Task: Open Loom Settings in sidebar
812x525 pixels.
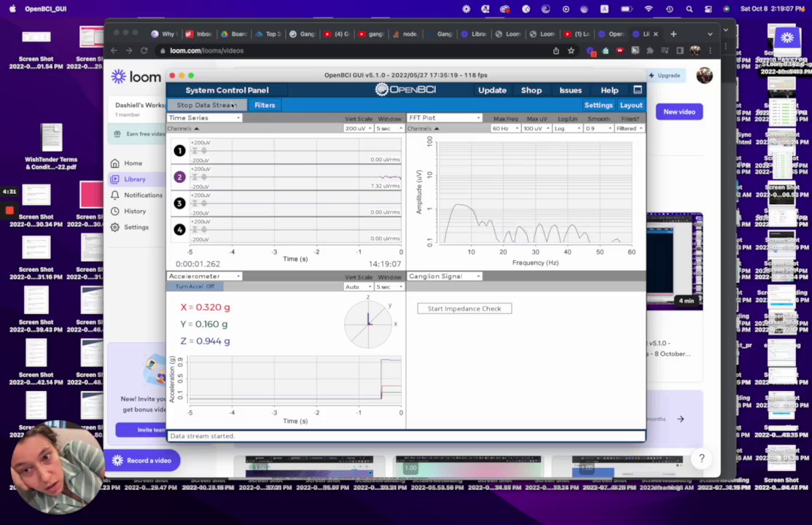Action: 130,227
